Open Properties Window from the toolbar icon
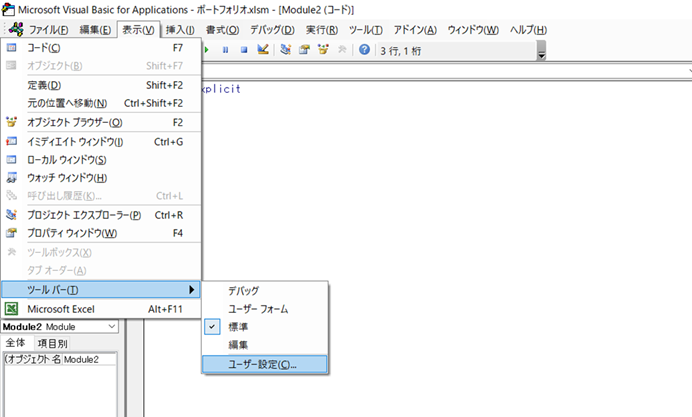The width and height of the screenshot is (692, 417). 304,49
